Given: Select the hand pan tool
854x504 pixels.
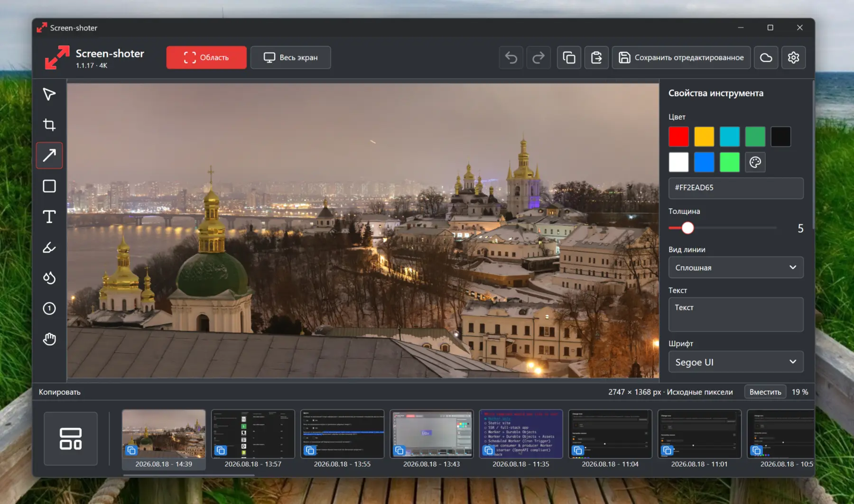Looking at the screenshot, I should click(49, 339).
